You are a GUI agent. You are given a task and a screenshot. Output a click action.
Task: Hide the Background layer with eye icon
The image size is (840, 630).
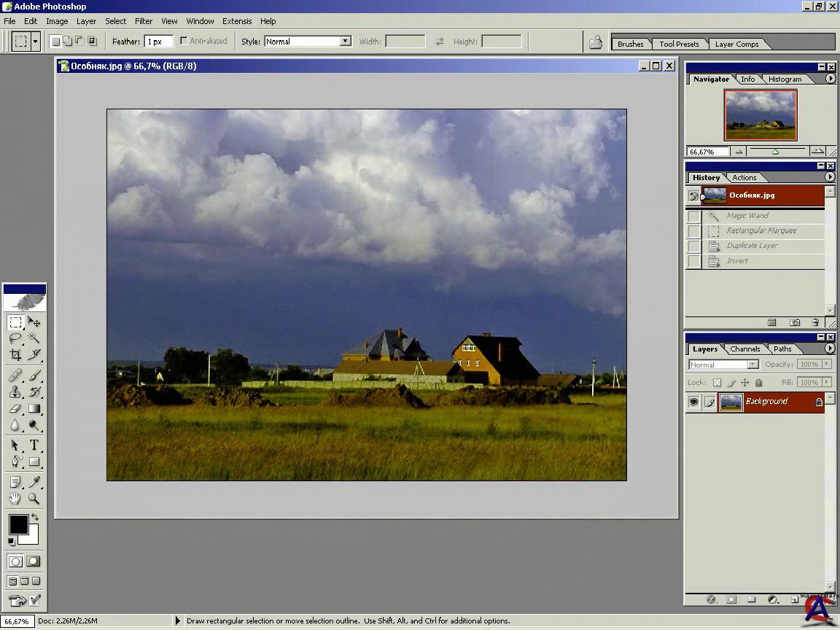[x=693, y=402]
